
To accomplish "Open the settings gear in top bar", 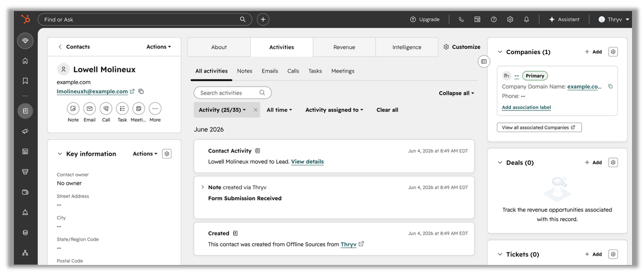I will 510,20.
